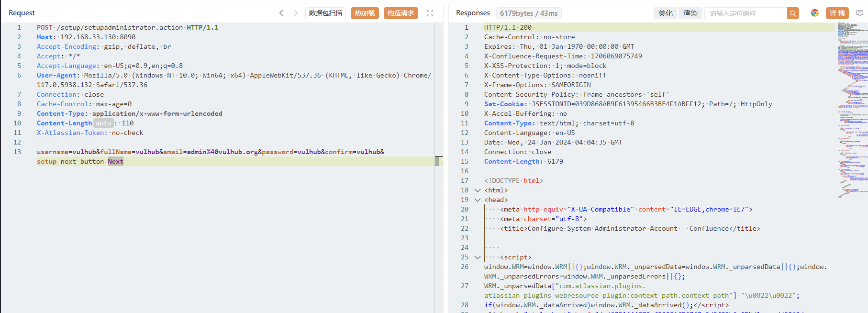Click the 渲染 render button
Screen dimensions: 868x313
[x=690, y=13]
